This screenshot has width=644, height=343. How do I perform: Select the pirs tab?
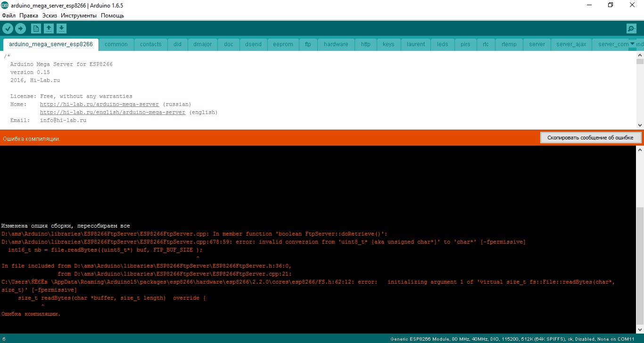(x=465, y=44)
